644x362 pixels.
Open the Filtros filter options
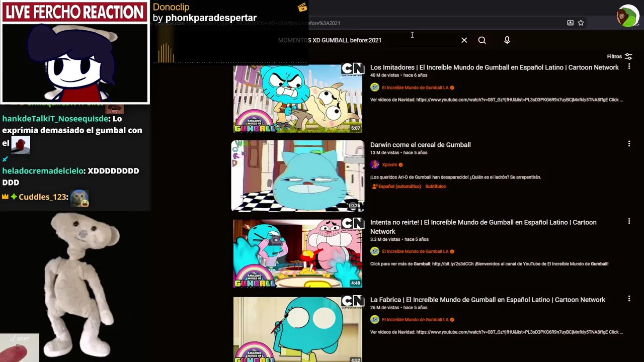(619, 57)
